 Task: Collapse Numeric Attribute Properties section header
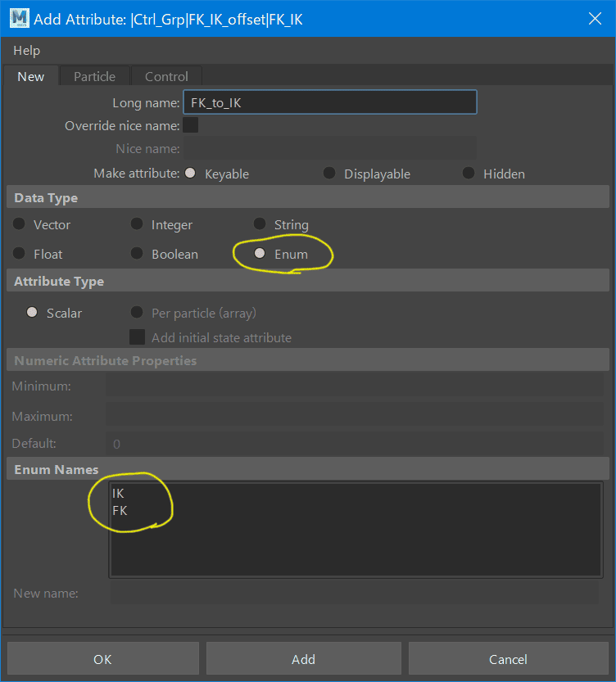[x=308, y=360]
